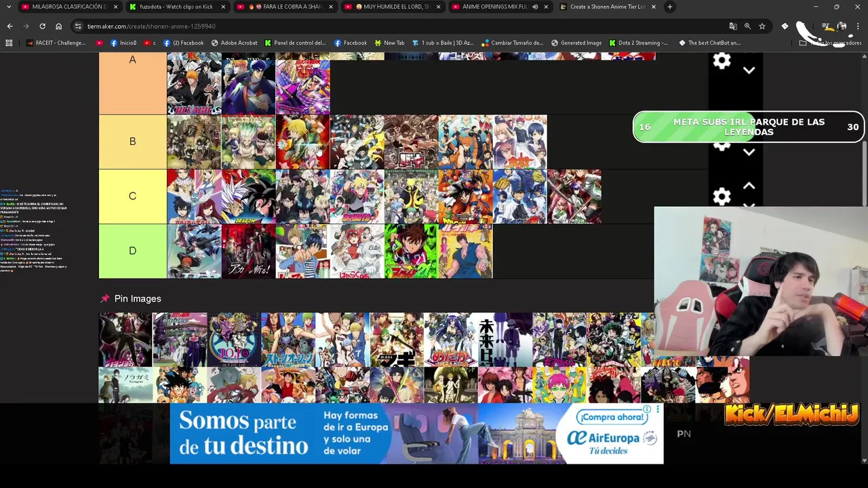Viewport: 868px width, 488px height.
Task: Open settings gear for tier C row
Action: [722, 197]
